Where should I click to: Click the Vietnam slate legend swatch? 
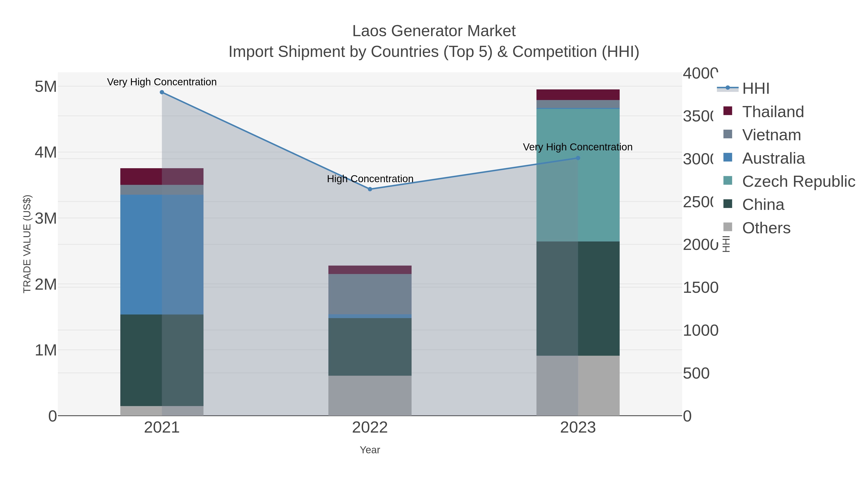[x=728, y=134]
